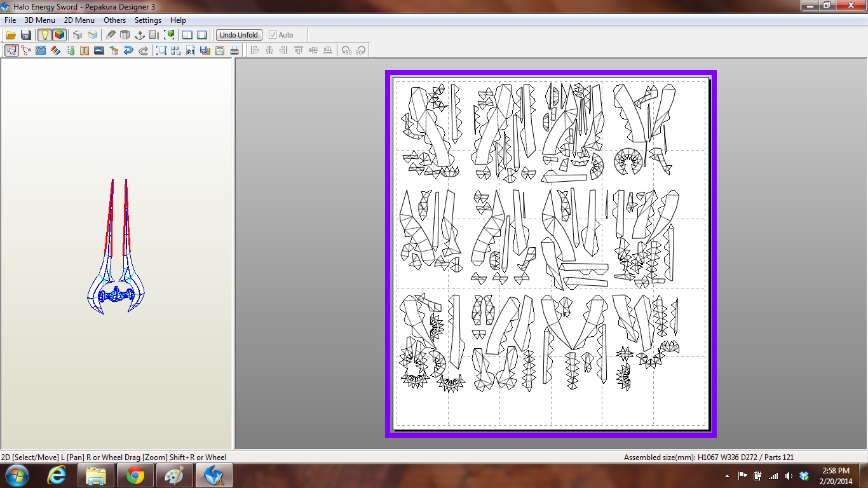Select the colored pencils edge color tool

55,50
